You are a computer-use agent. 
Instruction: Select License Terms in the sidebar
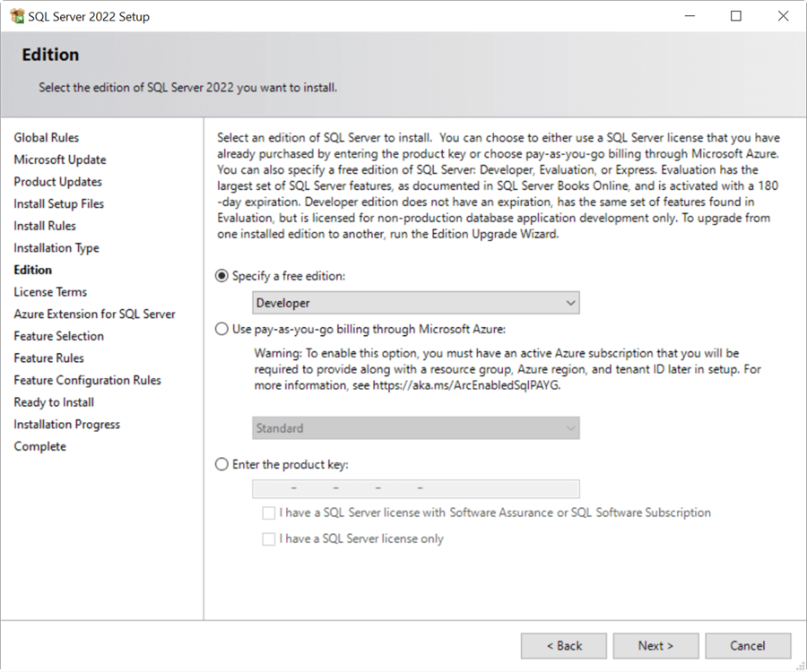[x=50, y=291]
